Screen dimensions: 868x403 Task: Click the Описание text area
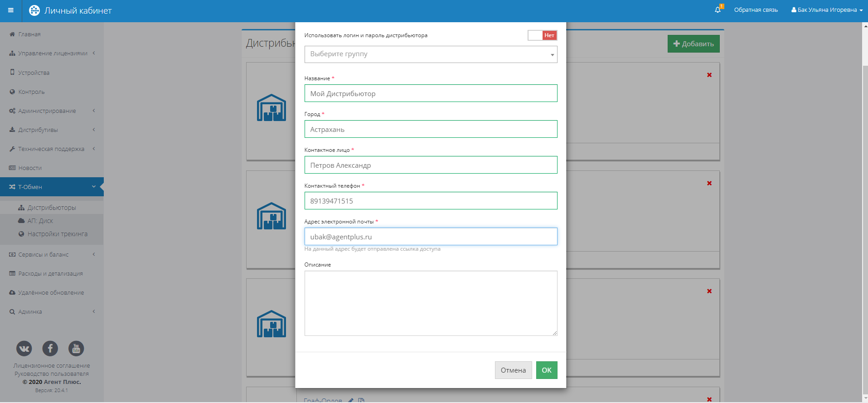click(x=431, y=303)
